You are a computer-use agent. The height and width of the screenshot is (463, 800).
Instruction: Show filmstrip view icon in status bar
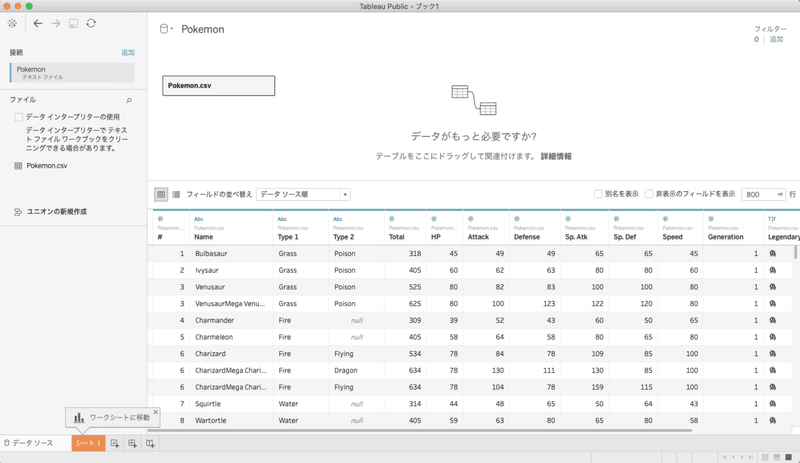777,457
